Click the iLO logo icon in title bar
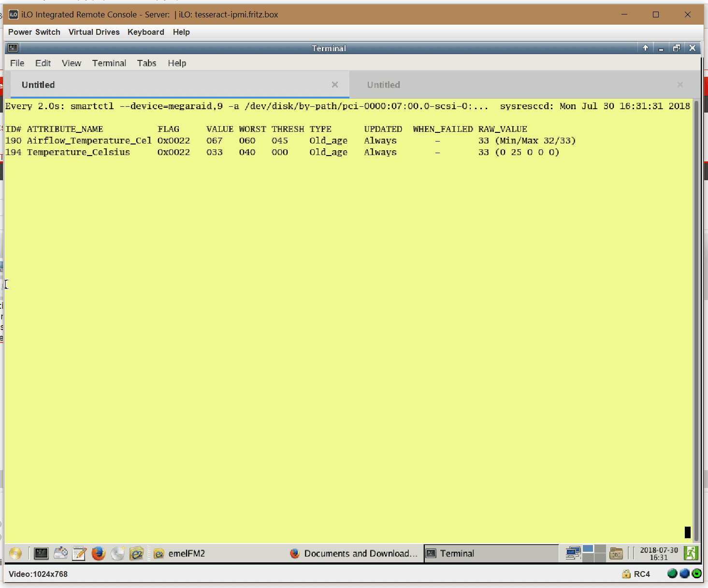708x588 pixels. tap(14, 14)
